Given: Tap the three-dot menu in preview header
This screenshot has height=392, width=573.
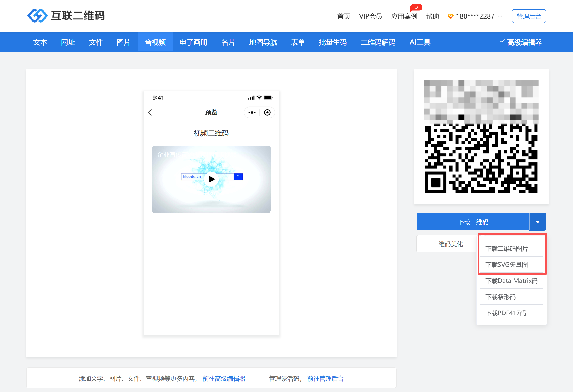Looking at the screenshot, I should click(x=252, y=112).
